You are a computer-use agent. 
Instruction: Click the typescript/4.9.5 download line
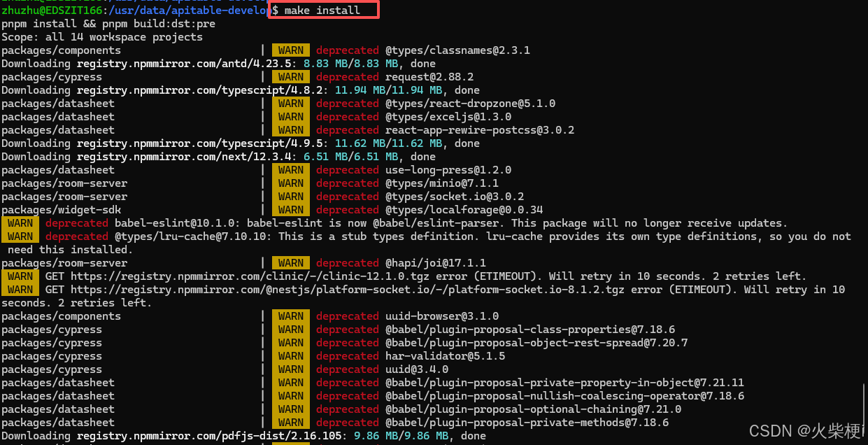[241, 143]
